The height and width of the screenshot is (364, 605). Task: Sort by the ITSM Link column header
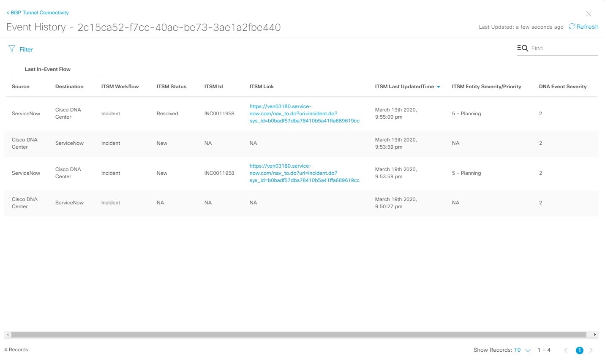262,87
